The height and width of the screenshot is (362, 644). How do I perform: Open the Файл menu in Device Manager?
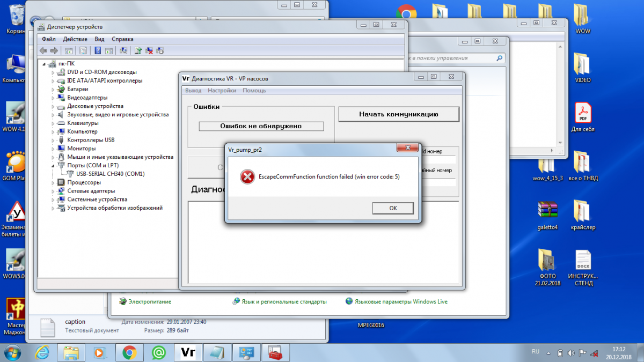pos(48,39)
